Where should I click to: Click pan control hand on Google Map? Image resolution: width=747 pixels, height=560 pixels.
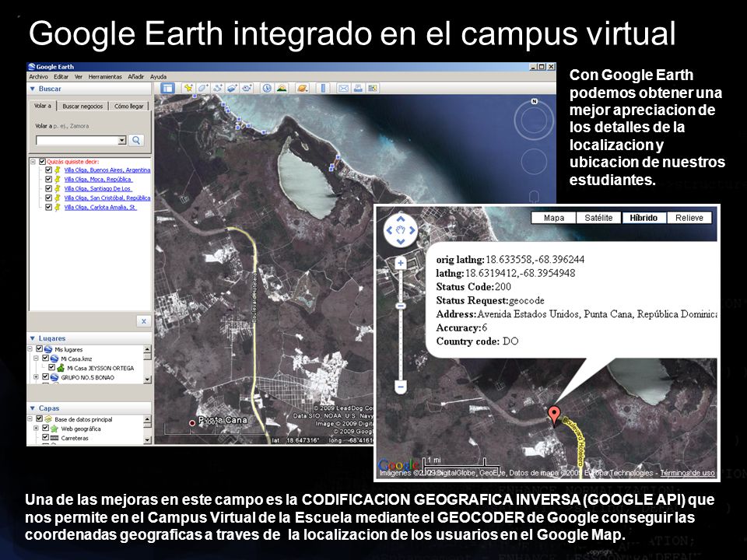(x=400, y=230)
